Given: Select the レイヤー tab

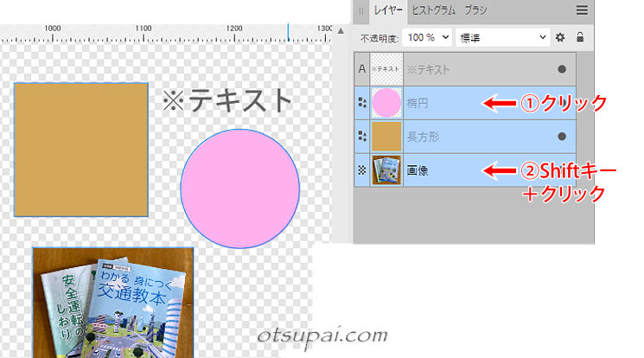Looking at the screenshot, I should [388, 10].
